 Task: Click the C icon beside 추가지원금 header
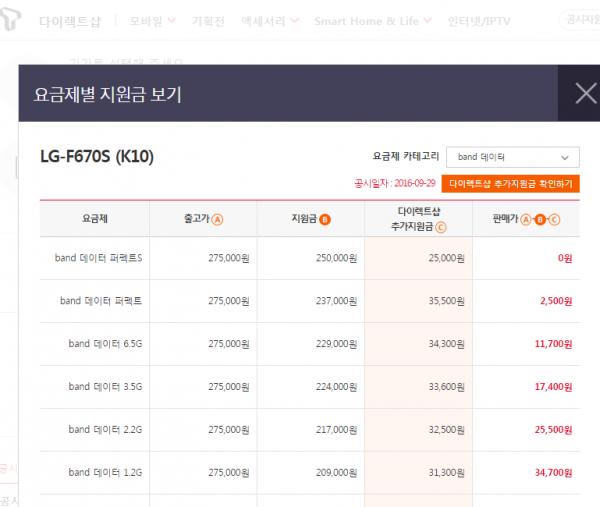(x=441, y=228)
